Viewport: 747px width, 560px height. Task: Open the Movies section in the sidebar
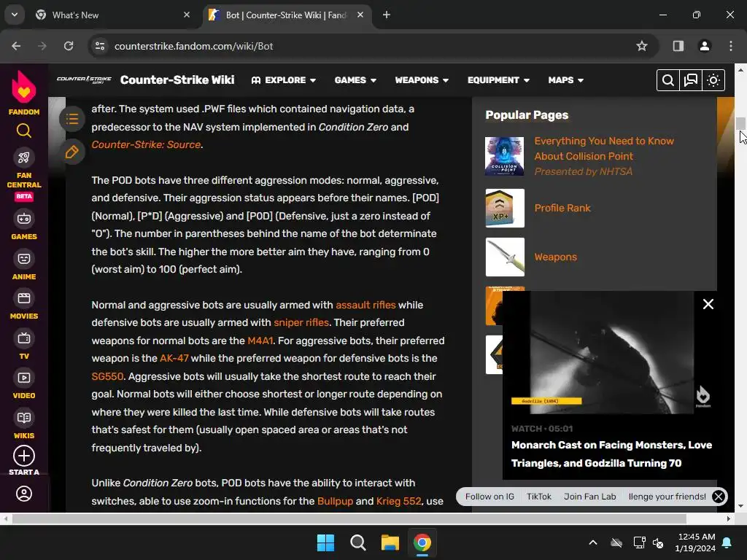click(24, 304)
